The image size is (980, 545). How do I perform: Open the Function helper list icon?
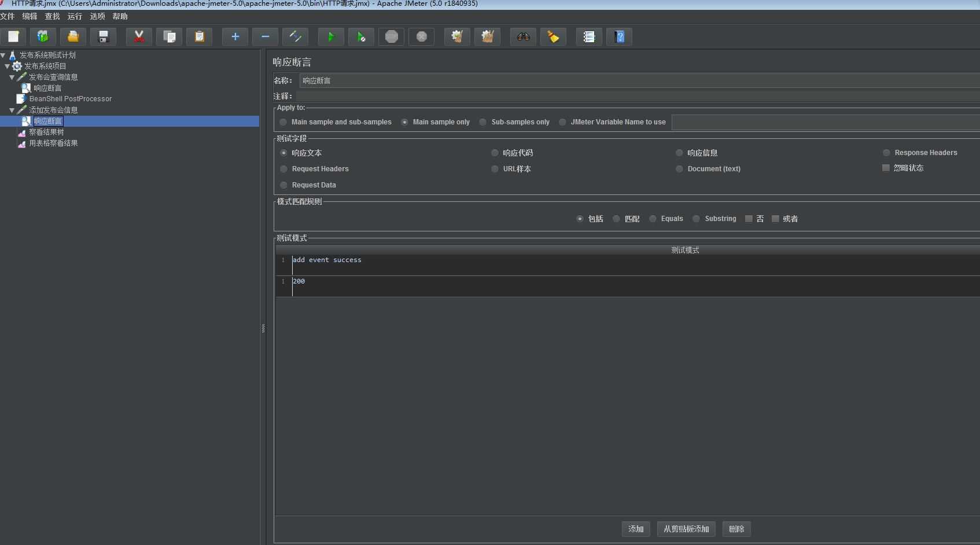coord(590,36)
